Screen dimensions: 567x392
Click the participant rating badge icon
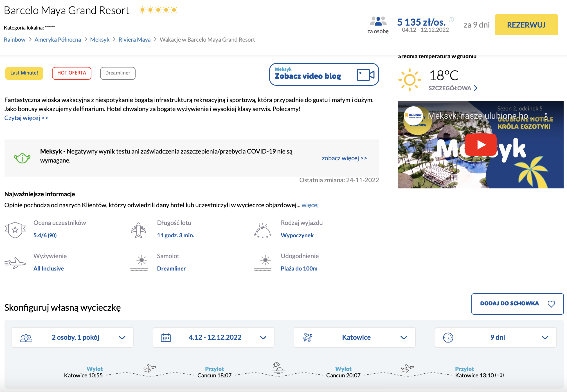[15, 229]
